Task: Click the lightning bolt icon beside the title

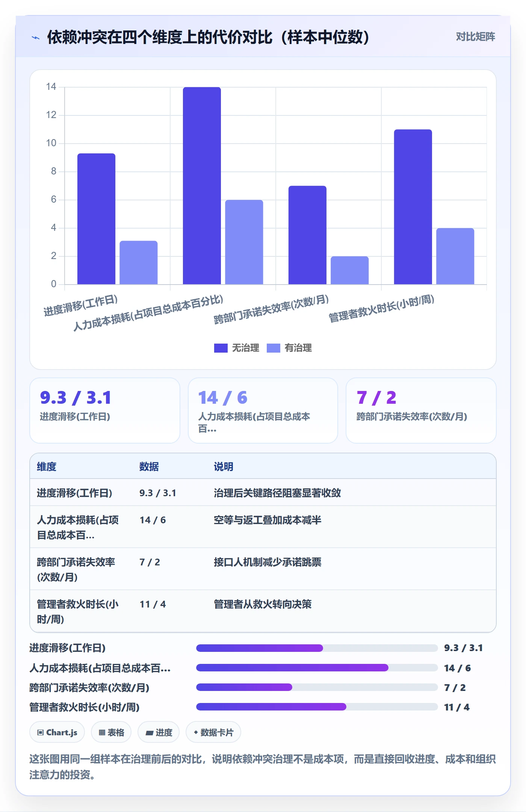Action: [36, 38]
